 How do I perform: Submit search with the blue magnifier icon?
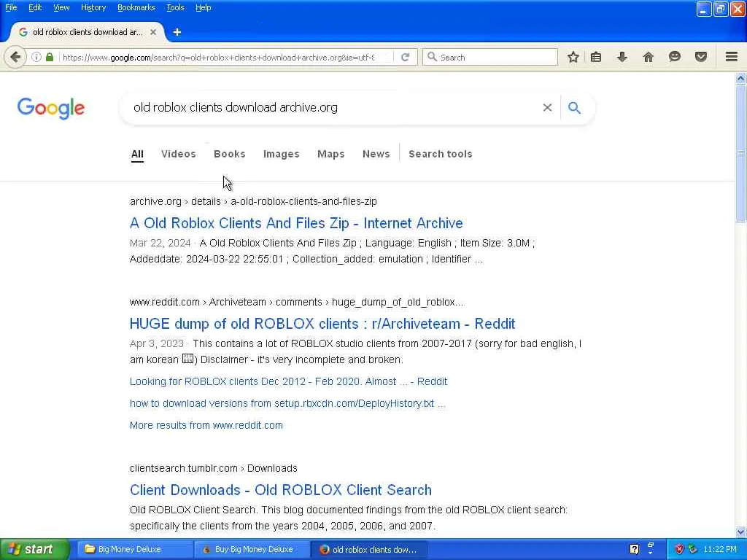tap(575, 108)
